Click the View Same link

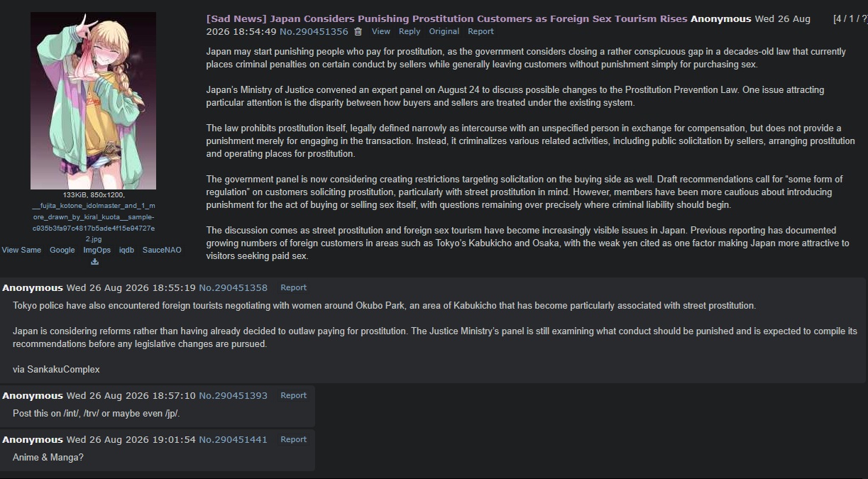21,250
